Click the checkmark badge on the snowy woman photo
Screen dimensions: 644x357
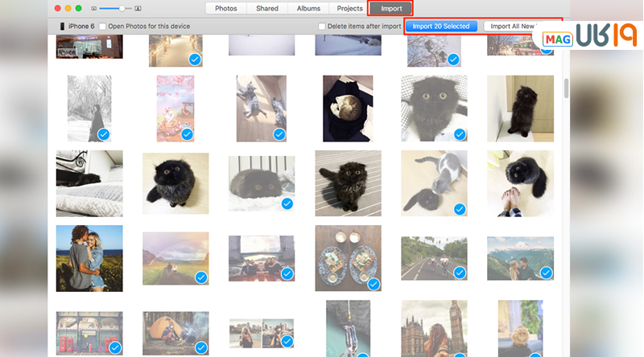point(103,133)
